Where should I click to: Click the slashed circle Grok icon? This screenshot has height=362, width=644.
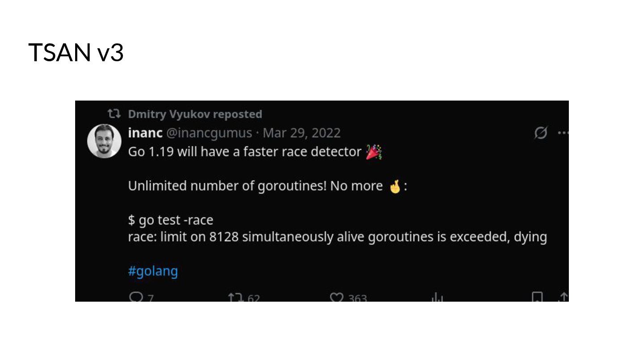(x=541, y=133)
